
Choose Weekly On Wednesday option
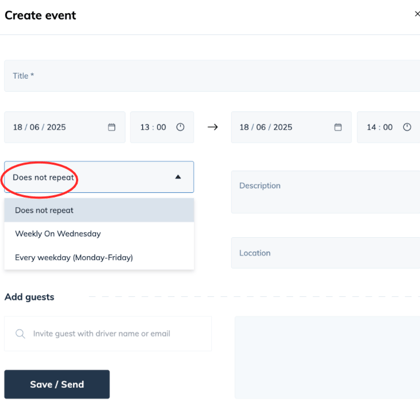point(99,234)
